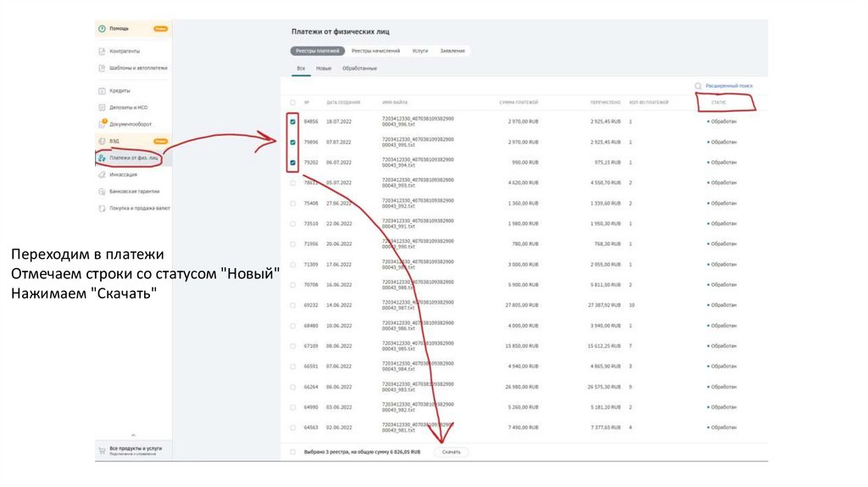Click the orange badge beside Помощь
The width and height of the screenshot is (868, 487).
[161, 29]
